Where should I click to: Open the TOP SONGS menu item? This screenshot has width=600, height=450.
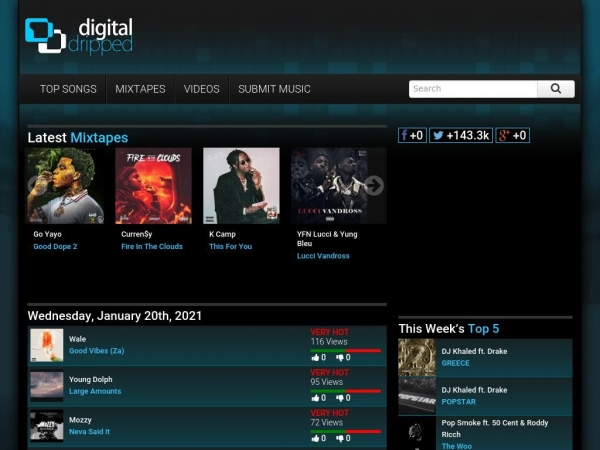click(68, 89)
